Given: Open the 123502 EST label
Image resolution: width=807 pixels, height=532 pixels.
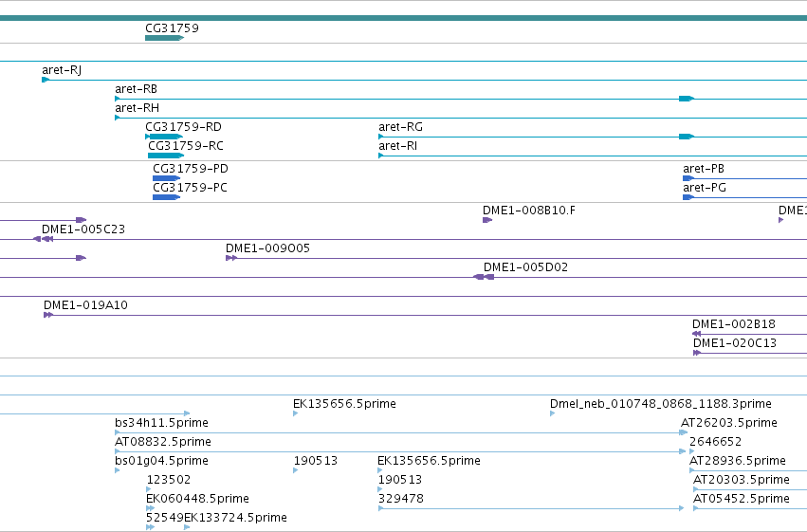Looking at the screenshot, I should coord(169,481).
